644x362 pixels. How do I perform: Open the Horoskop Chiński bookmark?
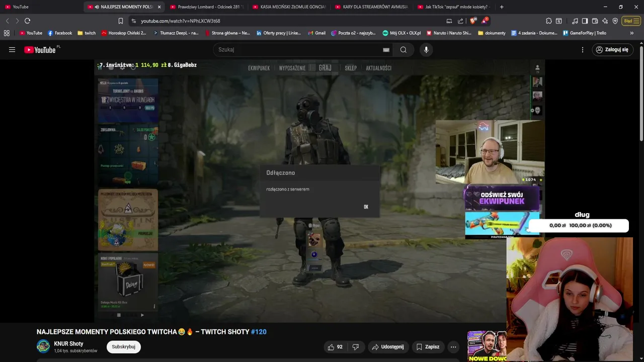pos(124,33)
